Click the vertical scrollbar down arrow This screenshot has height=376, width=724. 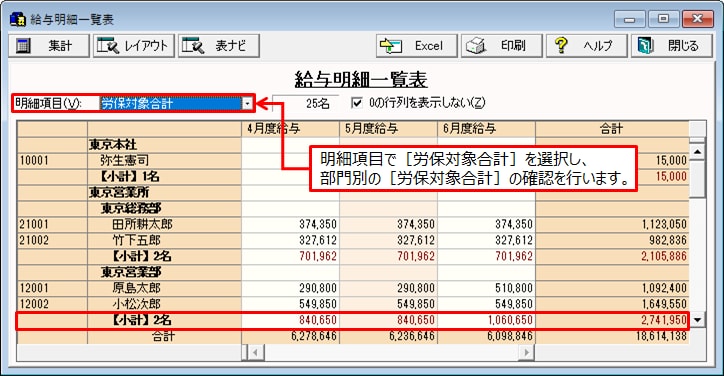697,320
